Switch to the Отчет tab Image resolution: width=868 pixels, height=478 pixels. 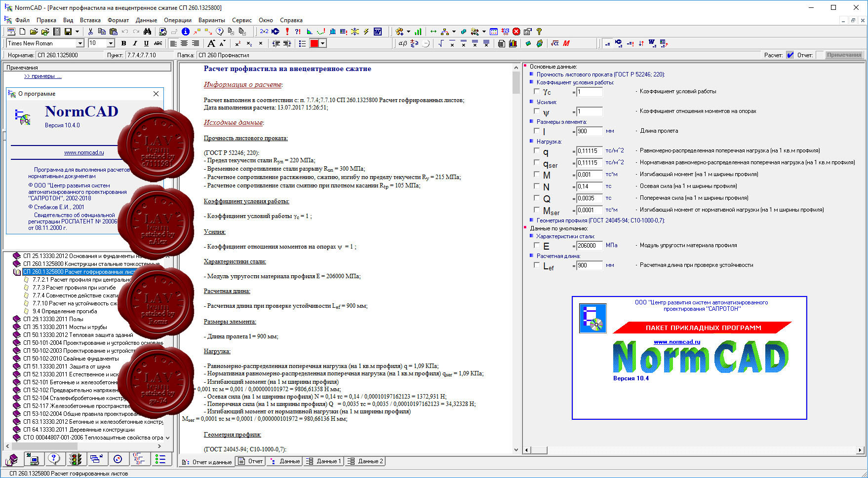[251, 461]
